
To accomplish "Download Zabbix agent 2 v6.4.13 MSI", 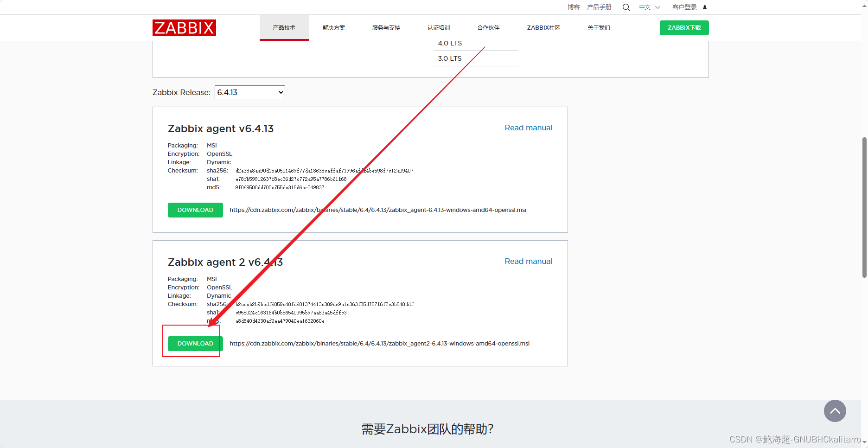I will click(x=195, y=344).
